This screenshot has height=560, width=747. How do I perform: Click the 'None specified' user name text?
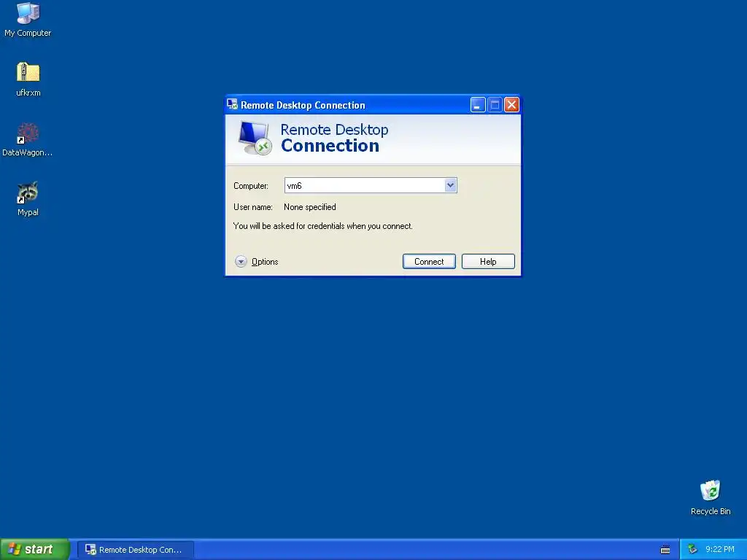tap(309, 206)
